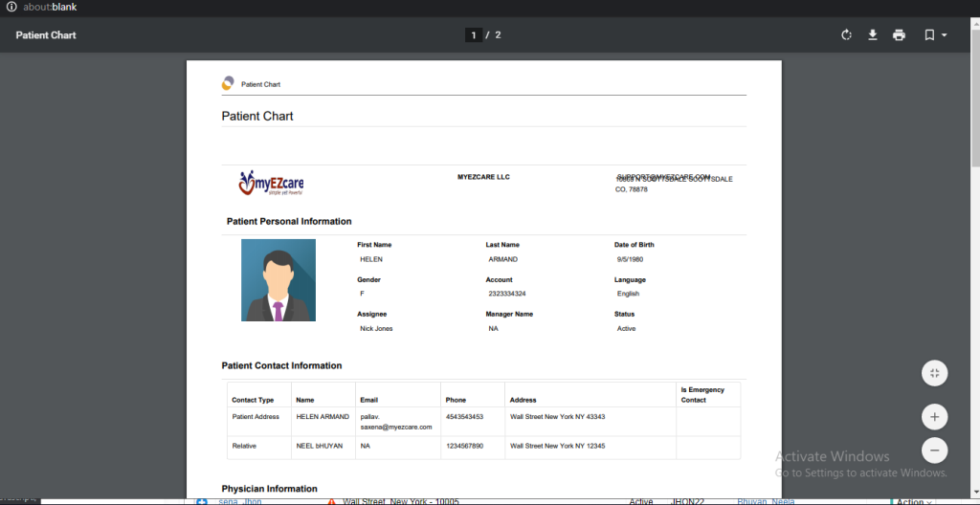980x505 pixels.
Task: Click the assignee Nick Jones
Action: point(376,328)
